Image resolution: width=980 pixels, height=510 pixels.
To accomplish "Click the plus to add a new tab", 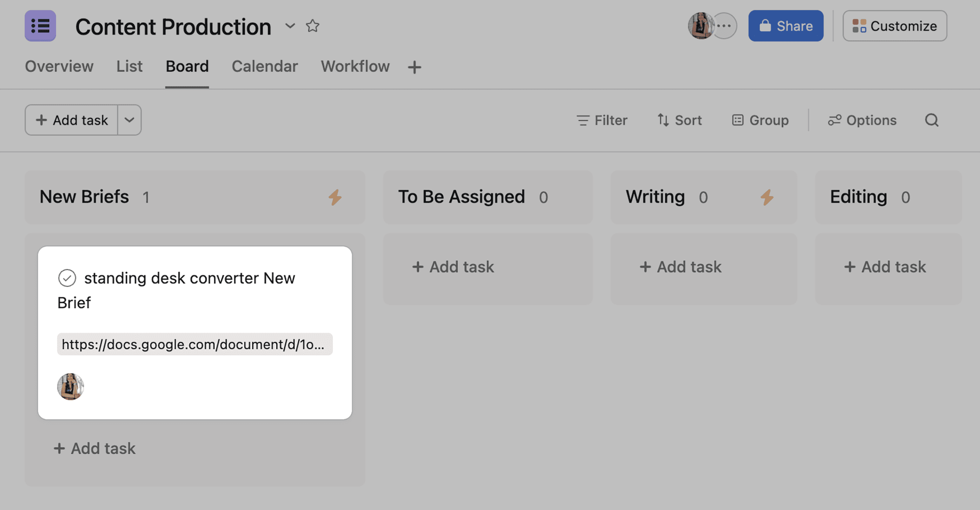I will (414, 67).
